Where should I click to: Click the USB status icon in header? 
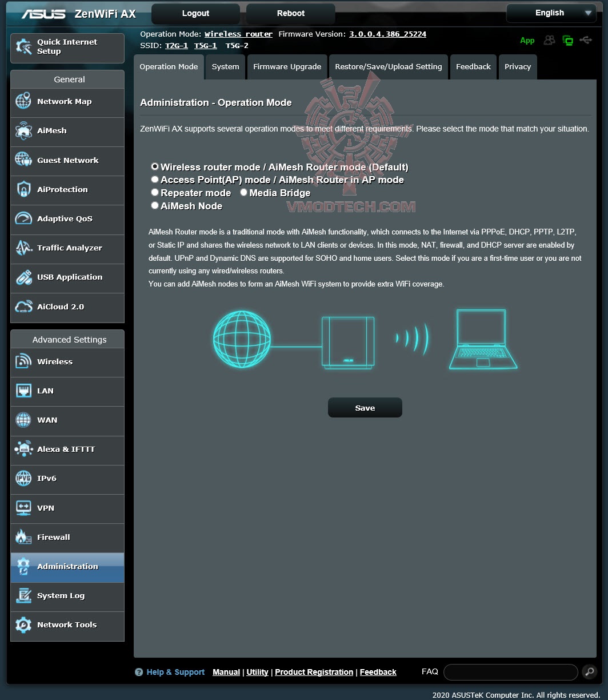(585, 40)
